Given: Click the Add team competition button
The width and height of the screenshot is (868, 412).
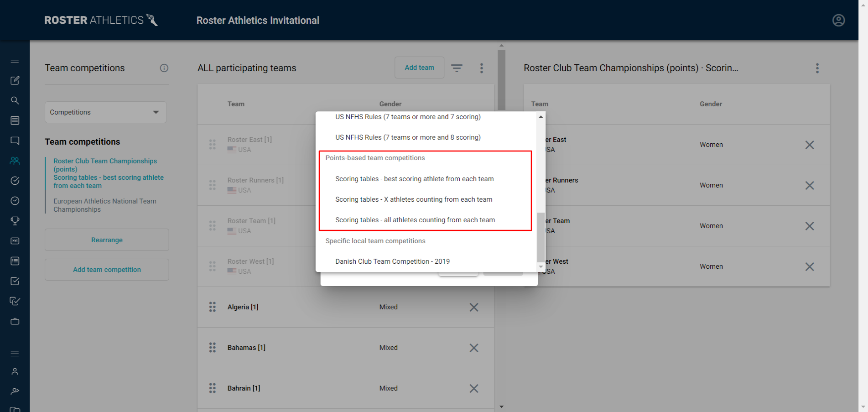Looking at the screenshot, I should tap(106, 269).
